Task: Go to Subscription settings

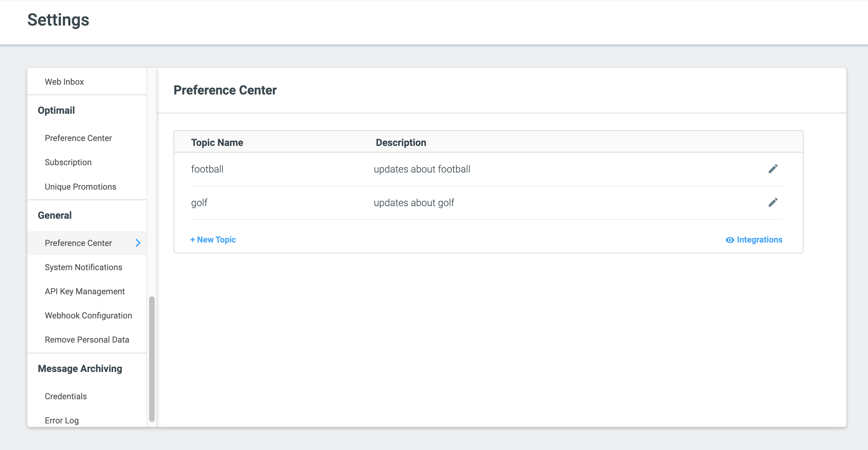Action: (x=68, y=162)
